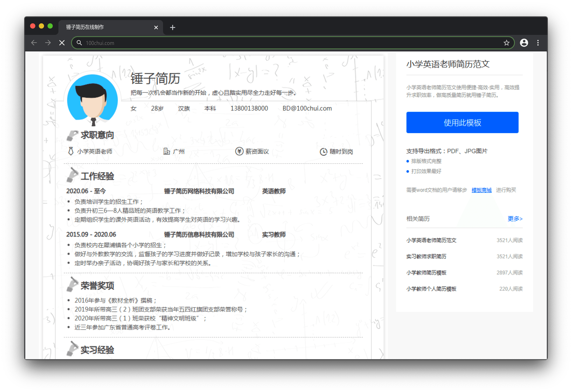Open 小学教师简历模板 link
The width and height of the screenshot is (572, 392).
[426, 273]
